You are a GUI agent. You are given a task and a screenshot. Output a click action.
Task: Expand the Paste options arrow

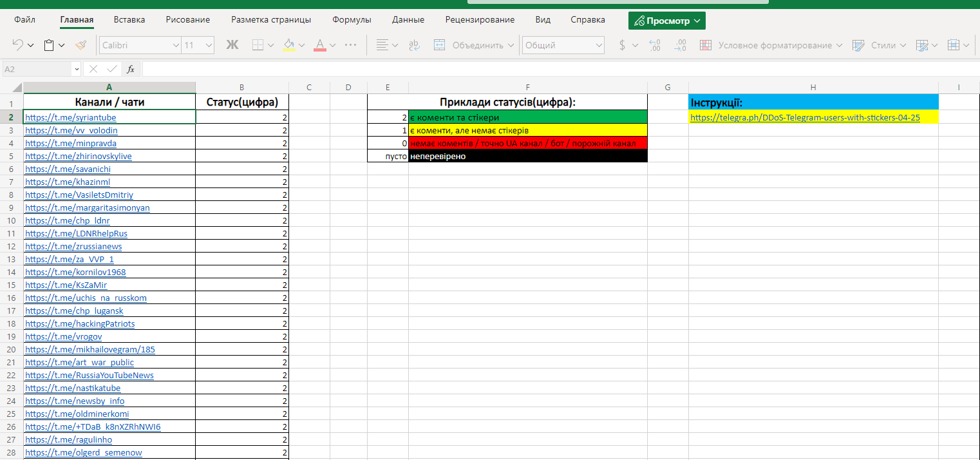(62, 46)
